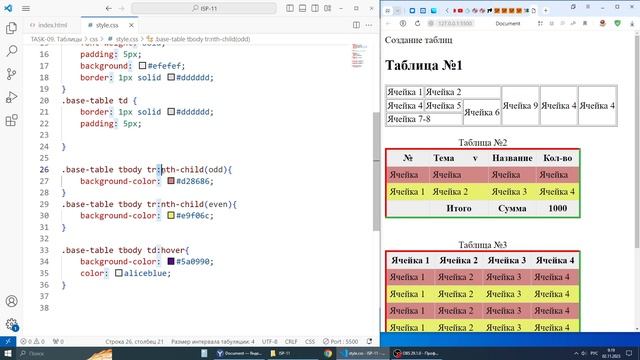Image resolution: width=640 pixels, height=360 pixels.
Task: Click the Строка 26, столбец 21 cursor position
Action: (x=134, y=341)
